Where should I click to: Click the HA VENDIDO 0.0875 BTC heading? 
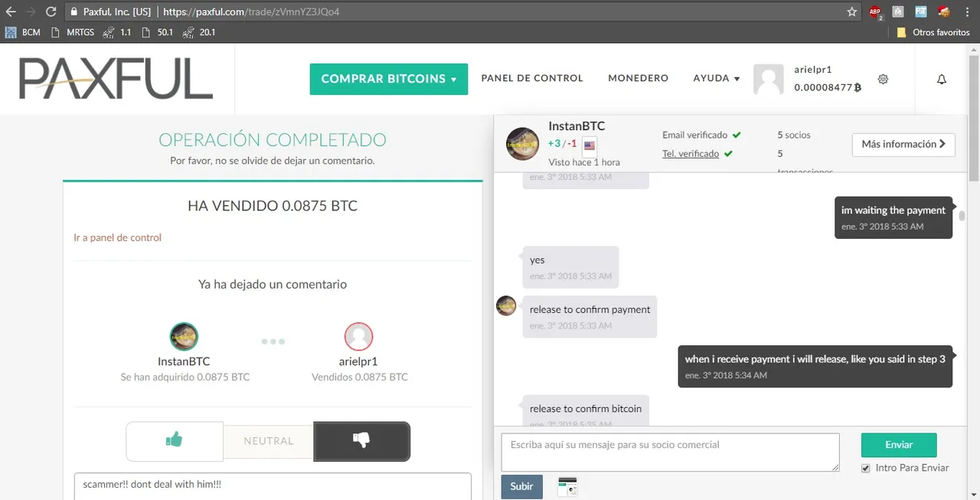pos(273,206)
